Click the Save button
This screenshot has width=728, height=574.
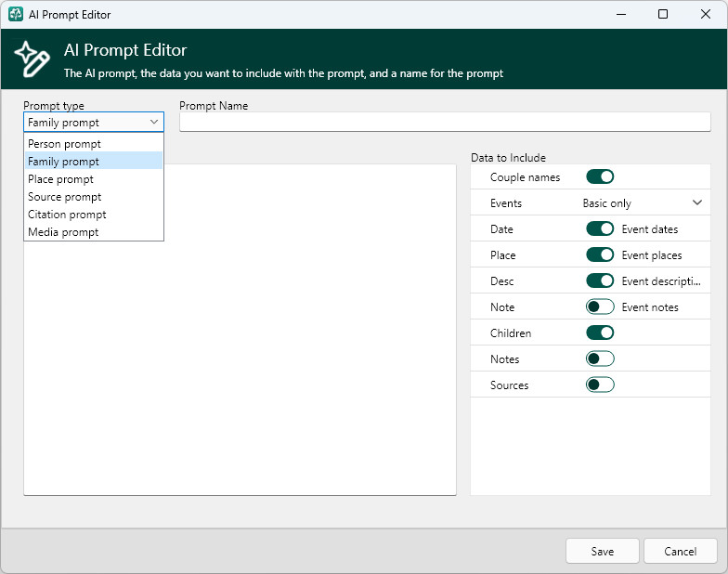pos(602,552)
